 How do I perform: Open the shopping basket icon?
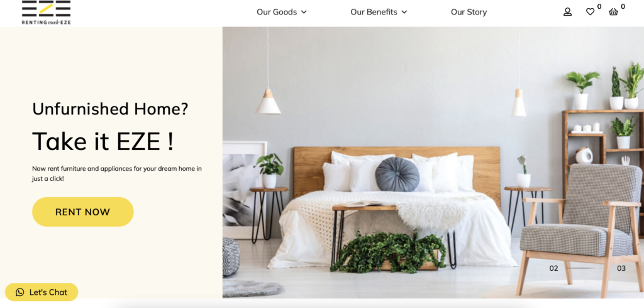(x=613, y=12)
